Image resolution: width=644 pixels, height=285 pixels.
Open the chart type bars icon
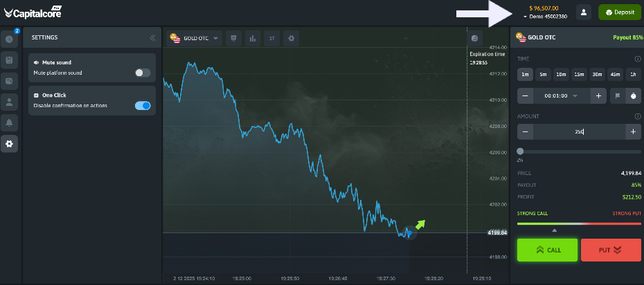pyautogui.click(x=253, y=39)
